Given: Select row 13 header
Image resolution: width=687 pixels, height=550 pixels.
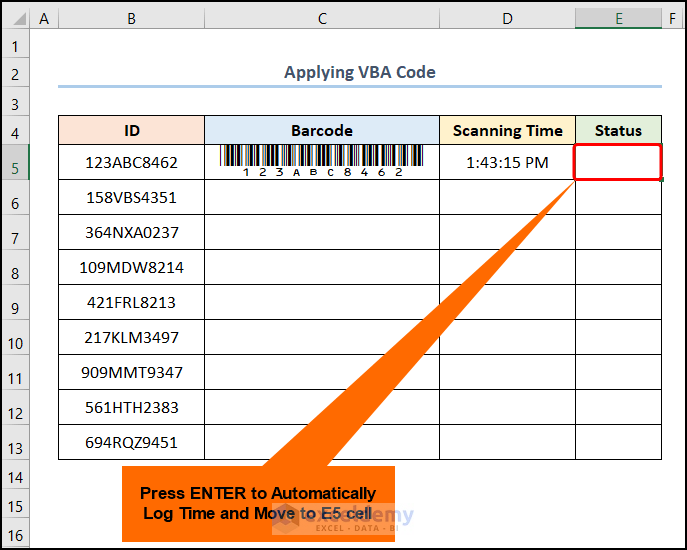Looking at the screenshot, I should click(15, 442).
